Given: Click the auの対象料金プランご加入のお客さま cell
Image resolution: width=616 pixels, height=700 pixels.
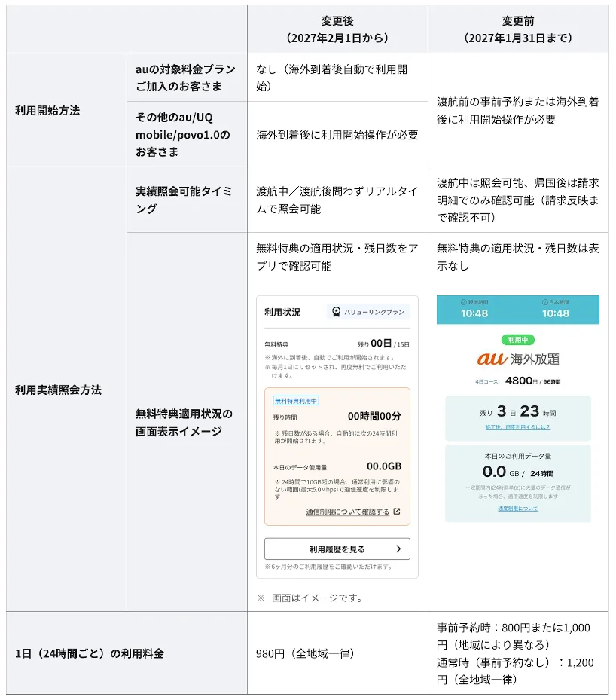Looking at the screenshot, I should click(x=185, y=78).
